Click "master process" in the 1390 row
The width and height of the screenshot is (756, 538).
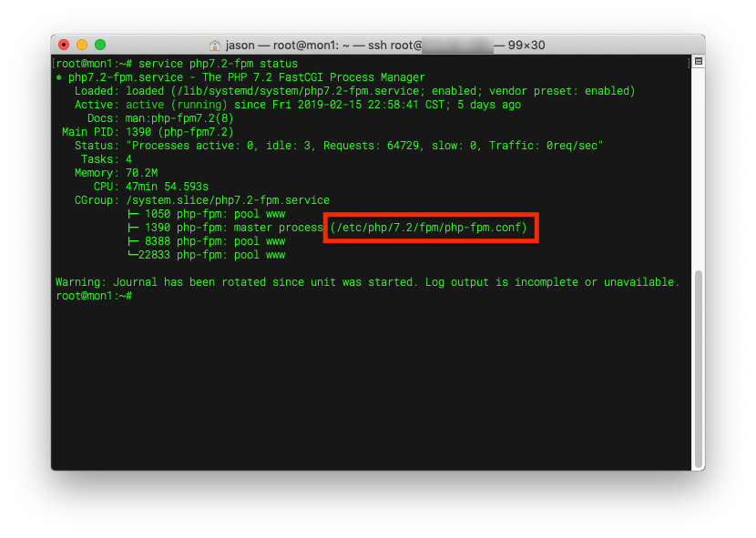[278, 228]
